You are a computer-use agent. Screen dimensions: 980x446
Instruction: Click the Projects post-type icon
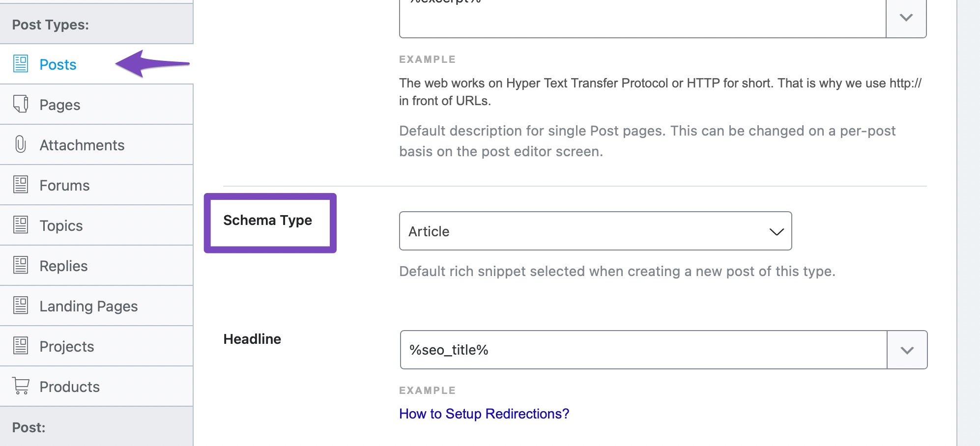(21, 346)
